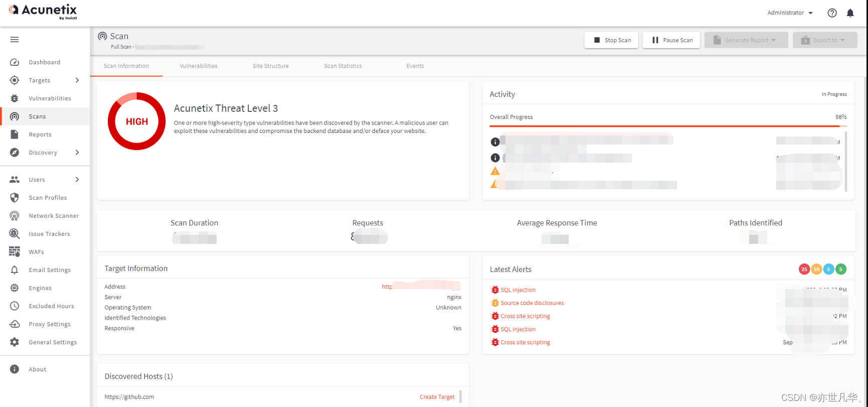Viewport: 868px width, 407px height.
Task: Click the Scan Profiles shield icon
Action: [15, 198]
